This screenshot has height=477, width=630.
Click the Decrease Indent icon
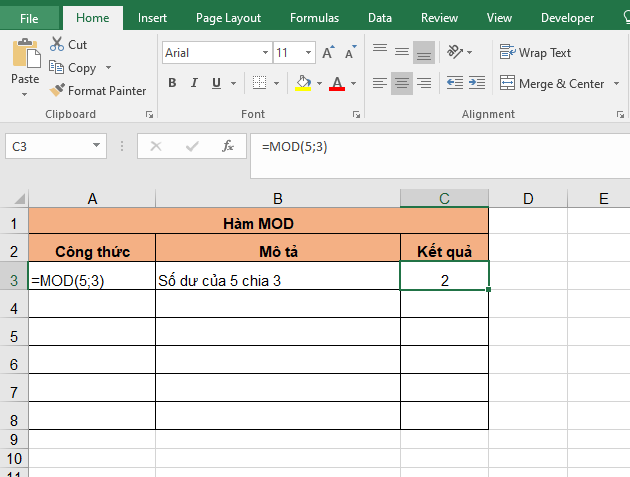coord(455,83)
